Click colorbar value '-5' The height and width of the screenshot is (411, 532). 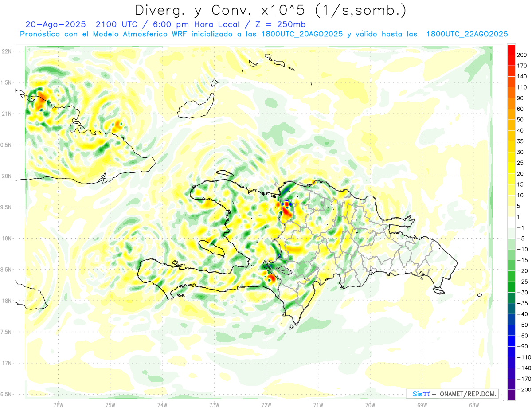[520, 239]
